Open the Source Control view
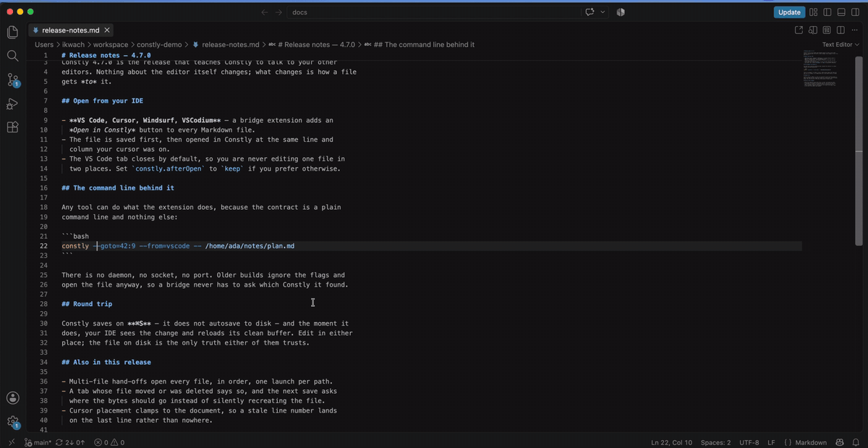 click(x=12, y=80)
